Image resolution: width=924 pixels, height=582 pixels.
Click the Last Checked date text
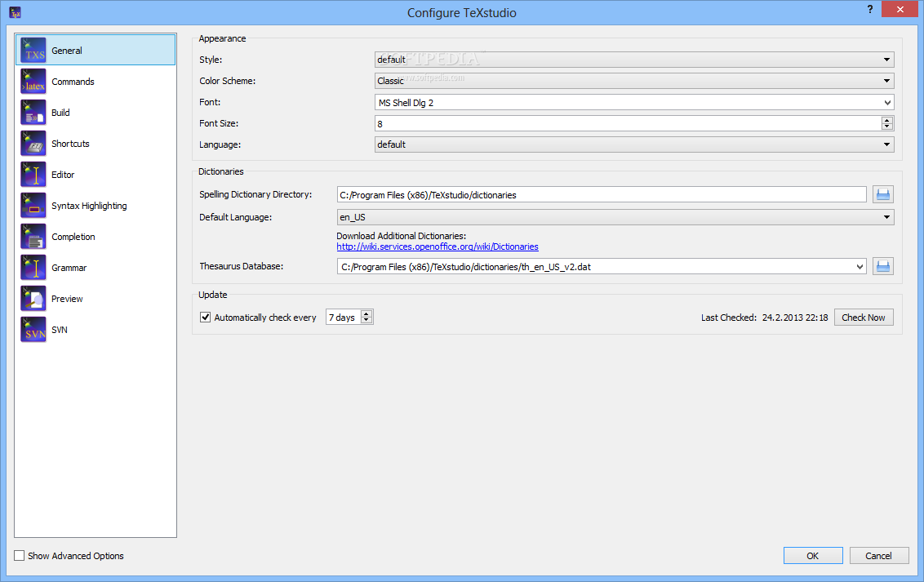point(795,318)
